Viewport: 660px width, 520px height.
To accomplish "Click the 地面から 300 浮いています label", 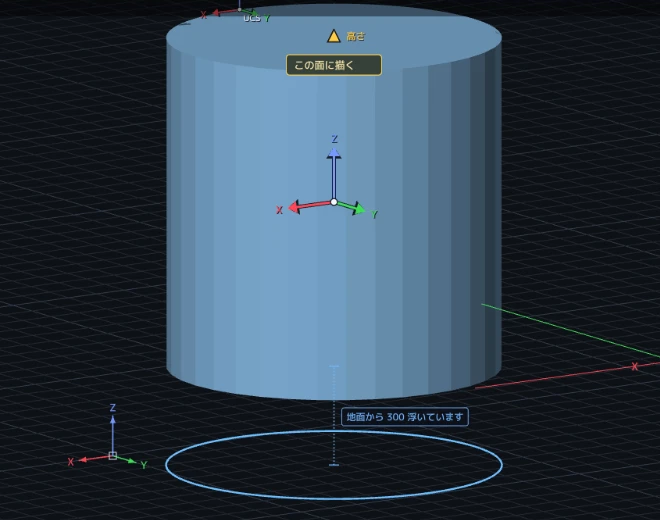I will coord(405,417).
